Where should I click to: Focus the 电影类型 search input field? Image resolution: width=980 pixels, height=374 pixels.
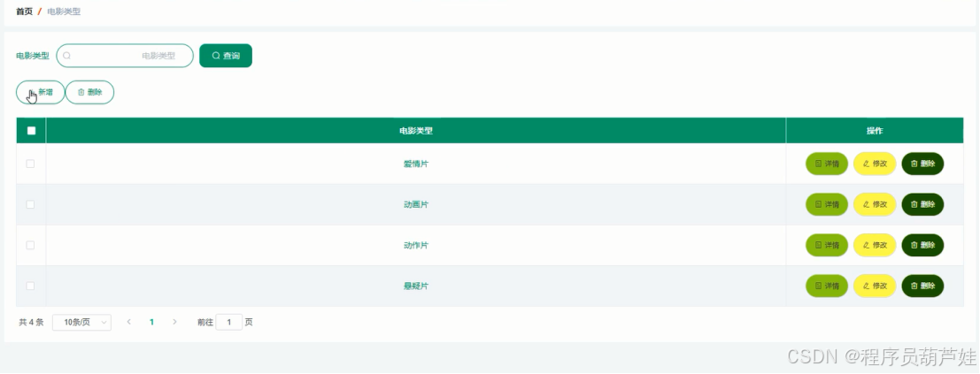[125, 56]
